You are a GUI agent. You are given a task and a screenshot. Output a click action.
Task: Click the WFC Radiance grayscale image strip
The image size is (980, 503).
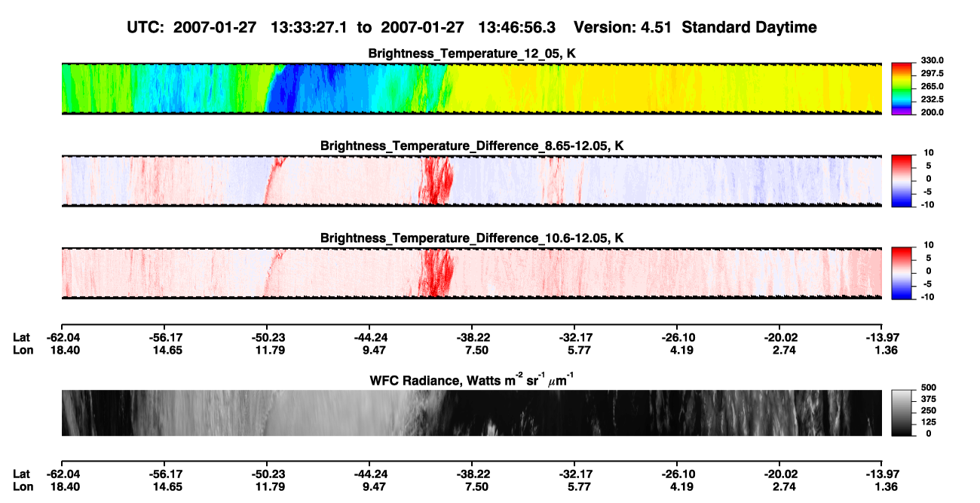coord(472,413)
